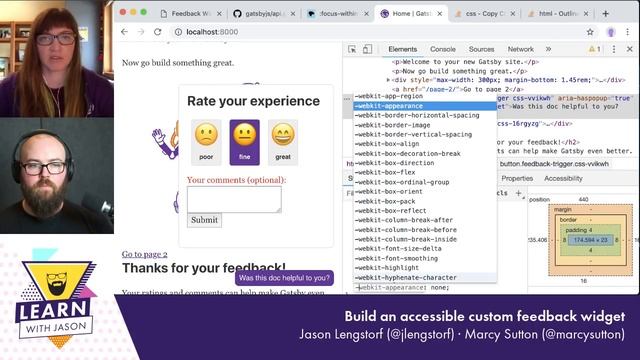The image size is (640, 360).
Task: Close the html - Outline tab
Action: click(586, 13)
